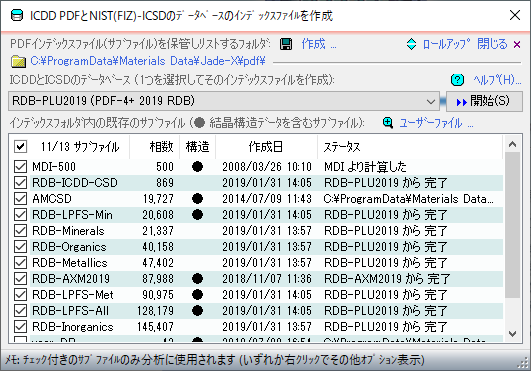531x371 pixels.
Task: Click the 閉じる link
Action: click(492, 44)
